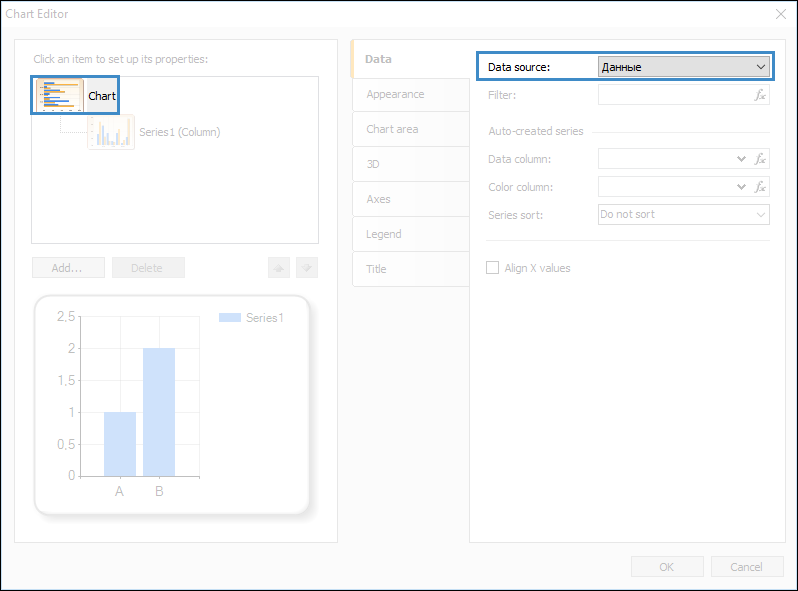Close the Chart Editor window

click(x=781, y=14)
